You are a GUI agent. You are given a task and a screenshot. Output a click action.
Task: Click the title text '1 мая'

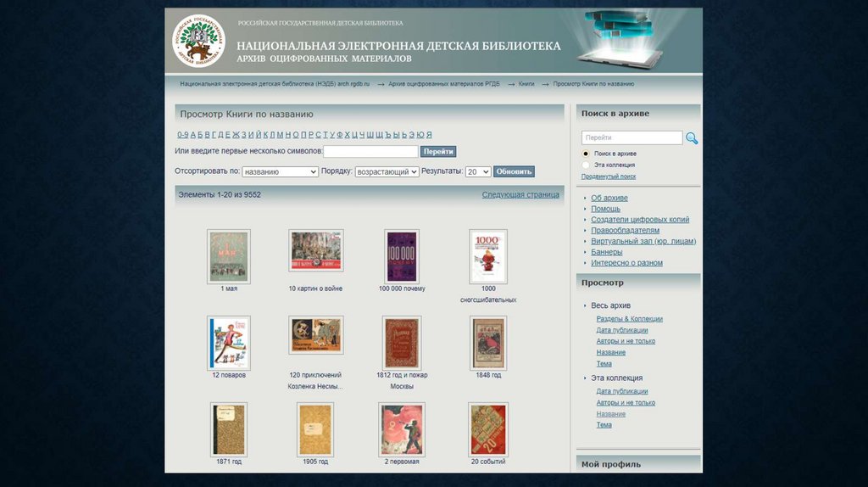229,288
